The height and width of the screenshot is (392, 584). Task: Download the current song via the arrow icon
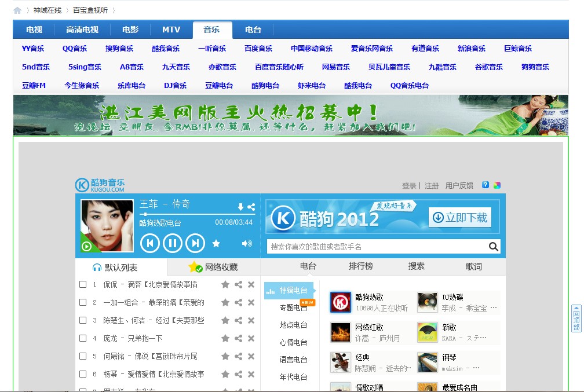tap(240, 206)
